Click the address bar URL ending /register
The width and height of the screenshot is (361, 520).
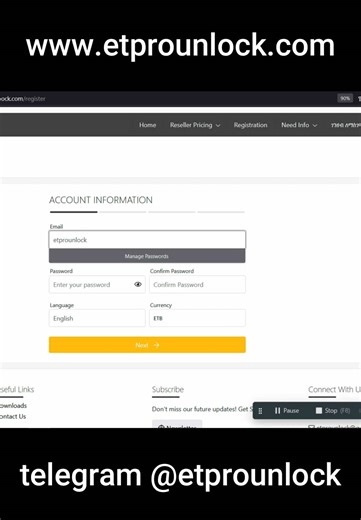(23, 99)
